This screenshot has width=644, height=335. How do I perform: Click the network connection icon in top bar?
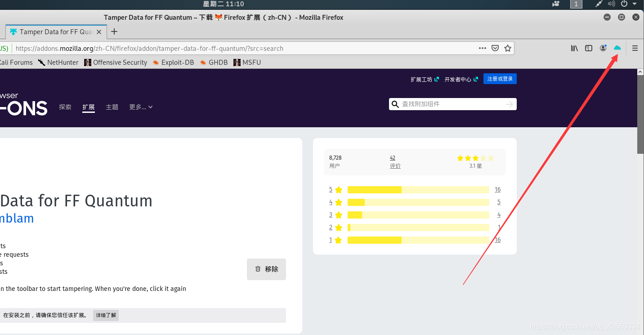coord(599,4)
